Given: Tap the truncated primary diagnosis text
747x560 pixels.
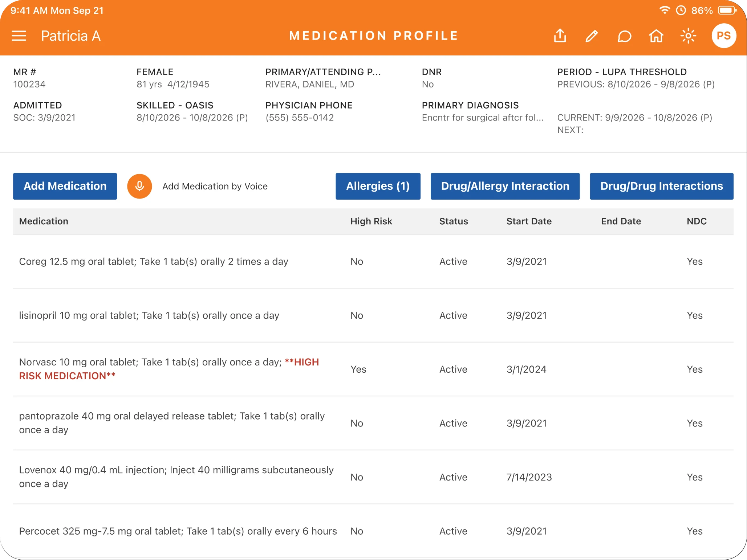Looking at the screenshot, I should [x=482, y=118].
